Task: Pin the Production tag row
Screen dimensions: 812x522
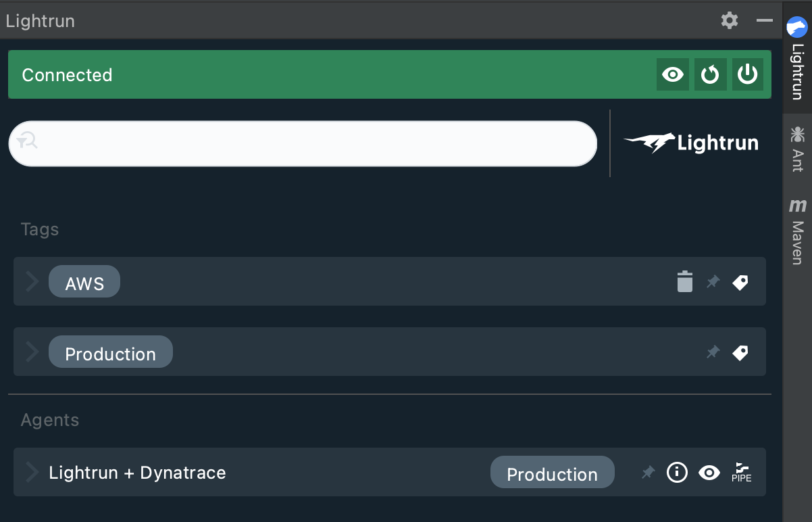Action: (x=713, y=352)
